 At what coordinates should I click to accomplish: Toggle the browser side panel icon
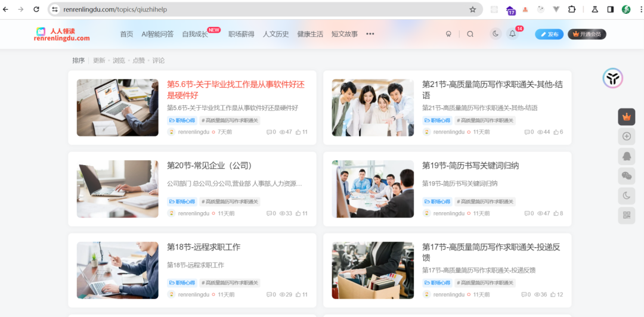pyautogui.click(x=611, y=9)
